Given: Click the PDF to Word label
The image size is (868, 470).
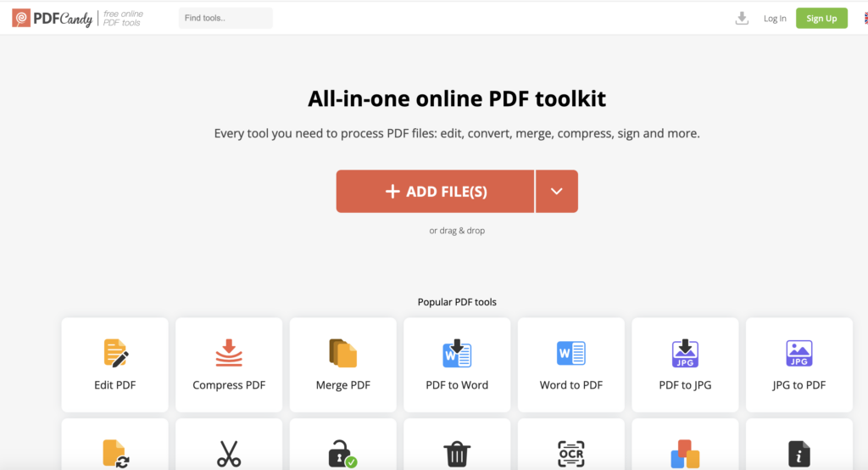Looking at the screenshot, I should click(x=457, y=385).
